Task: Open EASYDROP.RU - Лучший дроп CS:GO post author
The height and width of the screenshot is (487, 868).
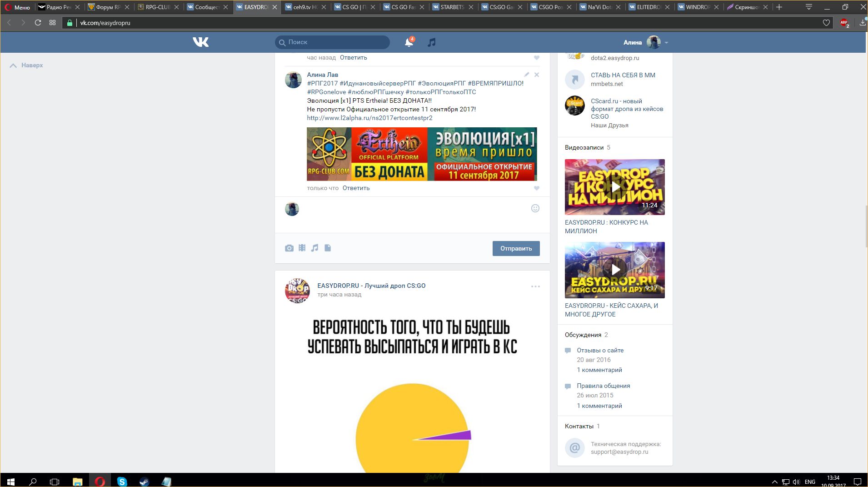Action: pos(371,286)
